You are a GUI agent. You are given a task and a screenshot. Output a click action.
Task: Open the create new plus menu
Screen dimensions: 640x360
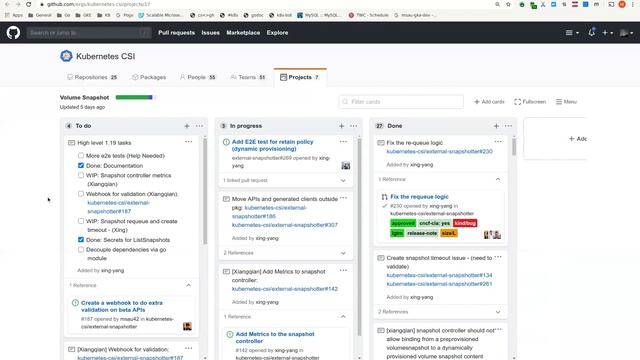(607, 33)
